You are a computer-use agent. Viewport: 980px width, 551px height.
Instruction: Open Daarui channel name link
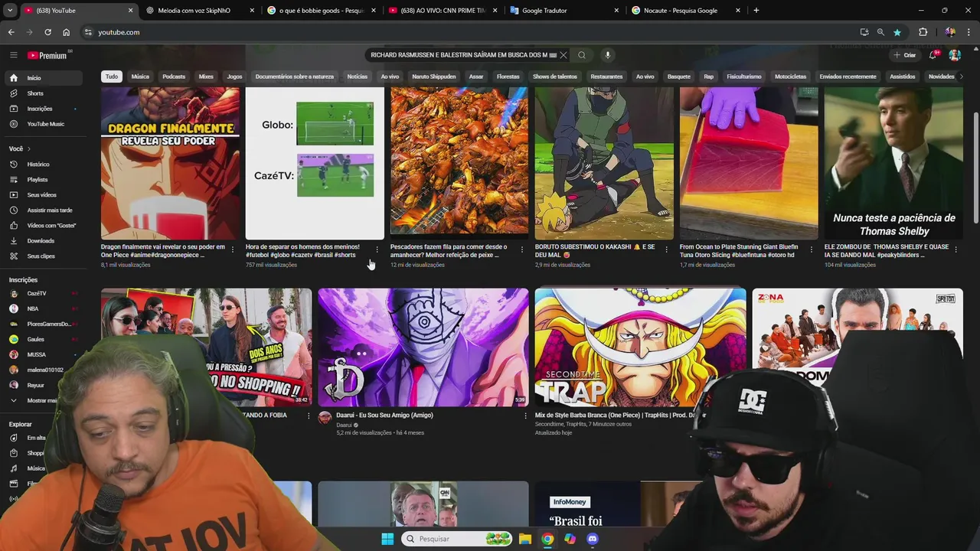(x=345, y=425)
